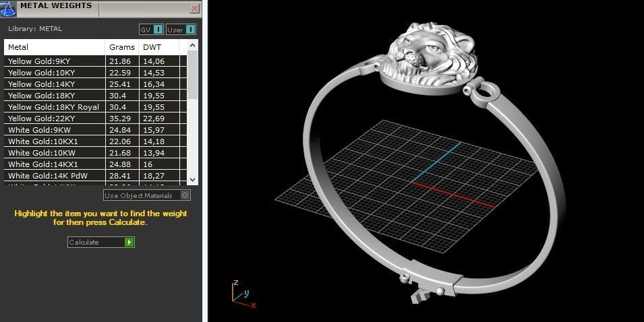
Task: Click the Metal Weights panel logo icon
Action: [x=8, y=8]
